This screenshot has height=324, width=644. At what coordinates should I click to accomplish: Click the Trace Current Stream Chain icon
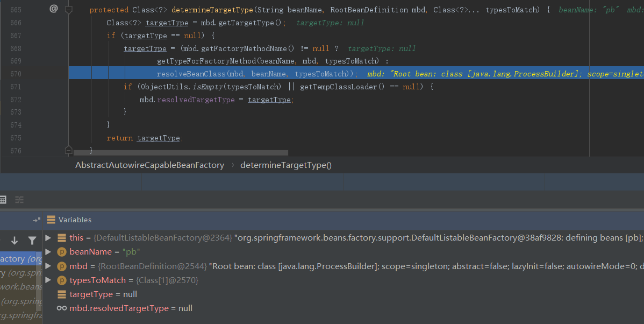click(19, 200)
